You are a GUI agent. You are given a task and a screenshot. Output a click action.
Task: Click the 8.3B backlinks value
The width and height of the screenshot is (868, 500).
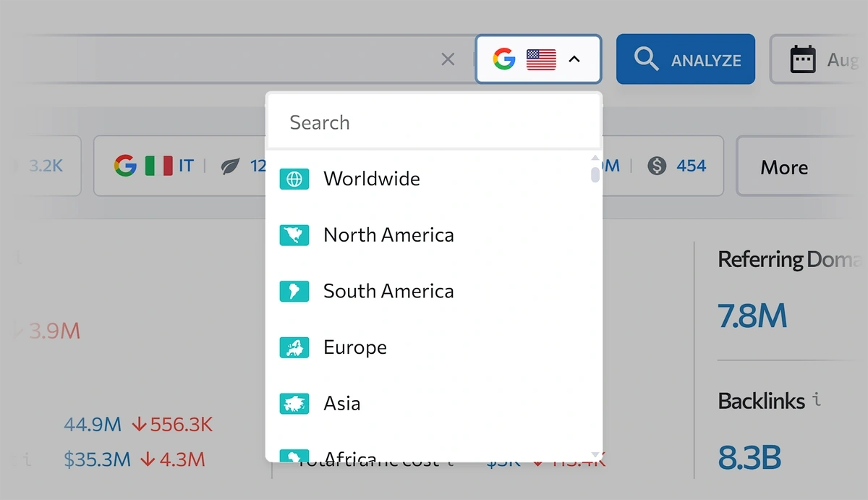click(749, 457)
